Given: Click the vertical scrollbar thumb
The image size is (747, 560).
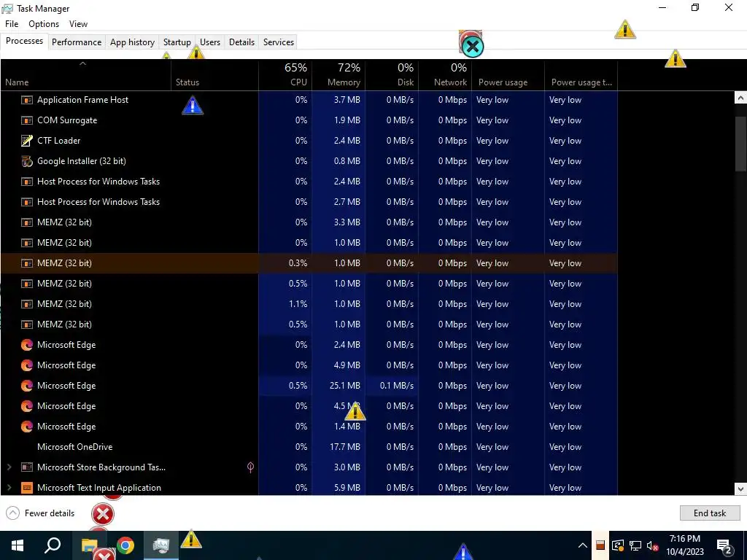Looking at the screenshot, I should pyautogui.click(x=741, y=144).
